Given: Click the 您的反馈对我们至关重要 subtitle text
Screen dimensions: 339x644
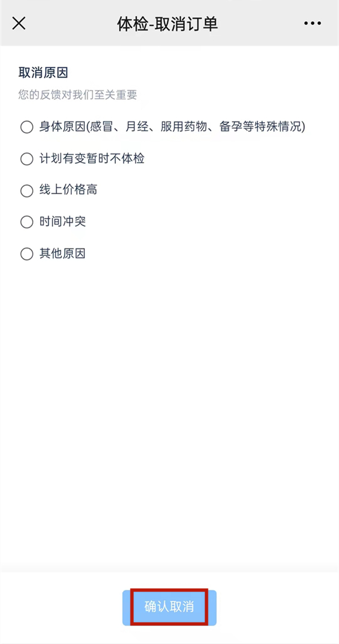Looking at the screenshot, I should point(77,94).
